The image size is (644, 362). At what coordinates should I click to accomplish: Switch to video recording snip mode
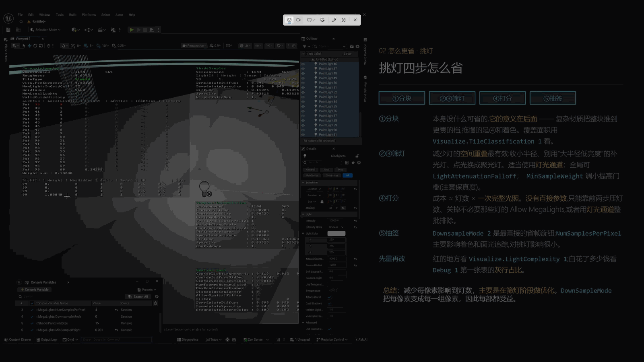click(x=299, y=20)
